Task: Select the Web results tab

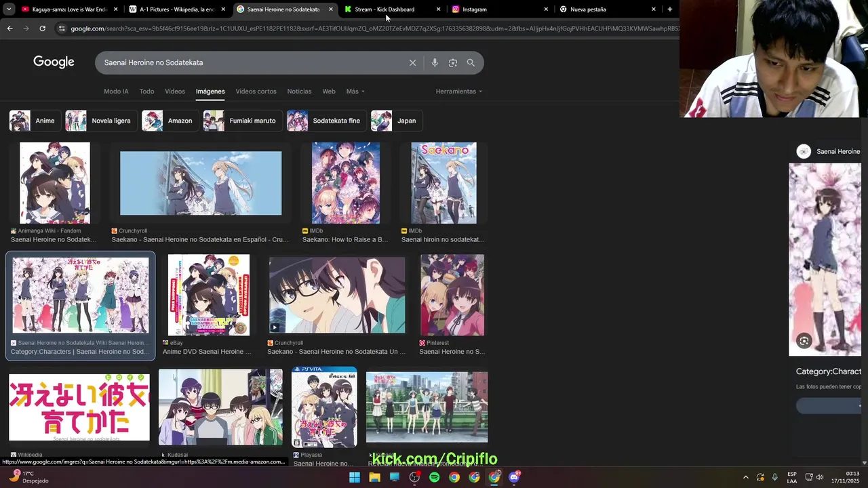Action: pyautogui.click(x=329, y=91)
